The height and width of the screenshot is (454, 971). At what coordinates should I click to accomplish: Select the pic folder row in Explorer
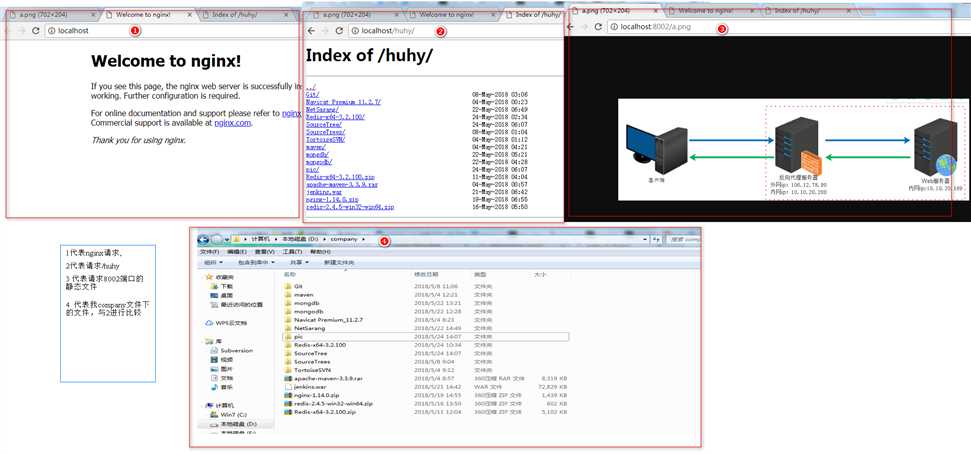tap(425, 336)
